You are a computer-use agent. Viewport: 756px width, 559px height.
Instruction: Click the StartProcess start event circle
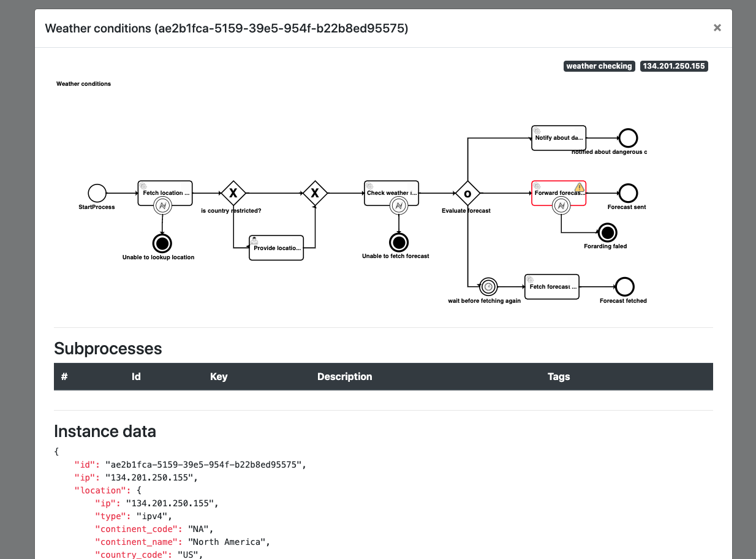tap(97, 193)
